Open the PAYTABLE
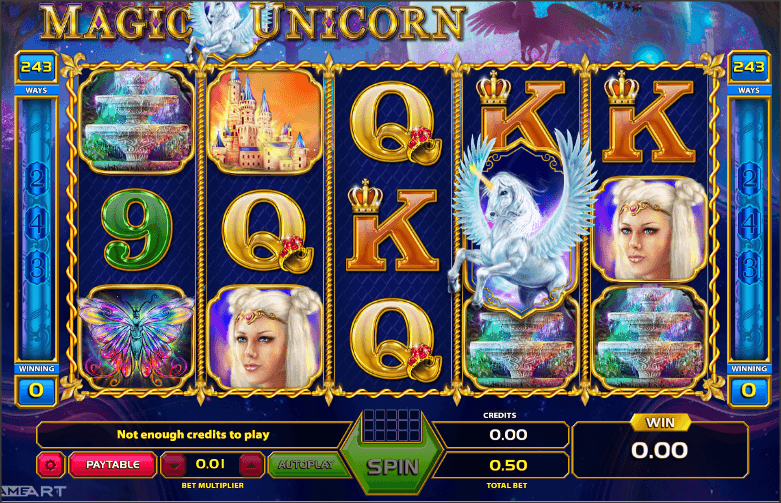This screenshot has height=503, width=781. pos(113,465)
